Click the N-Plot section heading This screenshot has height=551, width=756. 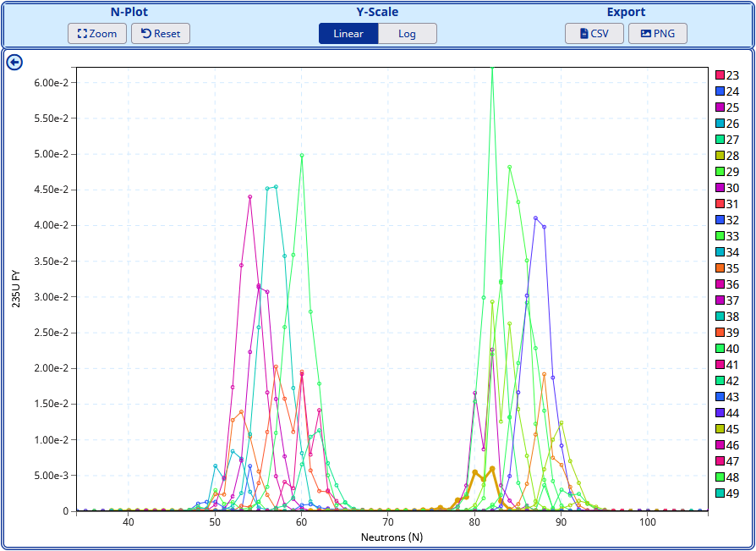pos(129,12)
